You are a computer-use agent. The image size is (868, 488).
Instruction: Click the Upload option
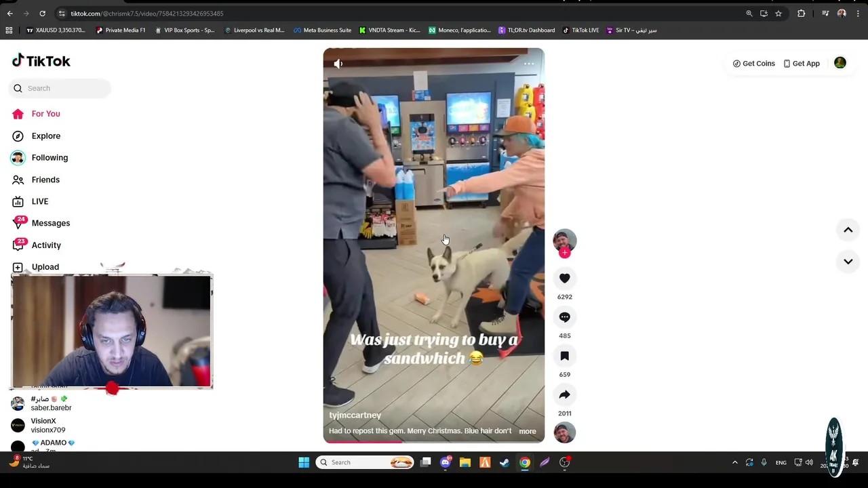click(36, 267)
